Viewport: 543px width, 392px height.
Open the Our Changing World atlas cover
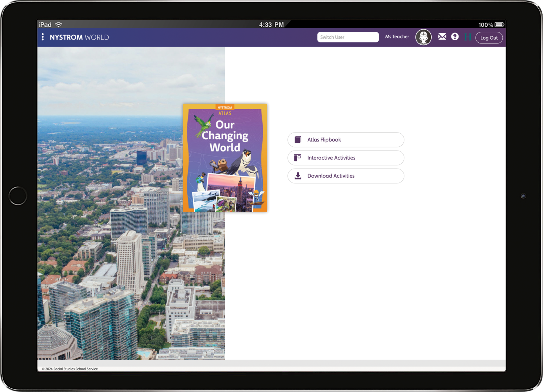click(225, 158)
